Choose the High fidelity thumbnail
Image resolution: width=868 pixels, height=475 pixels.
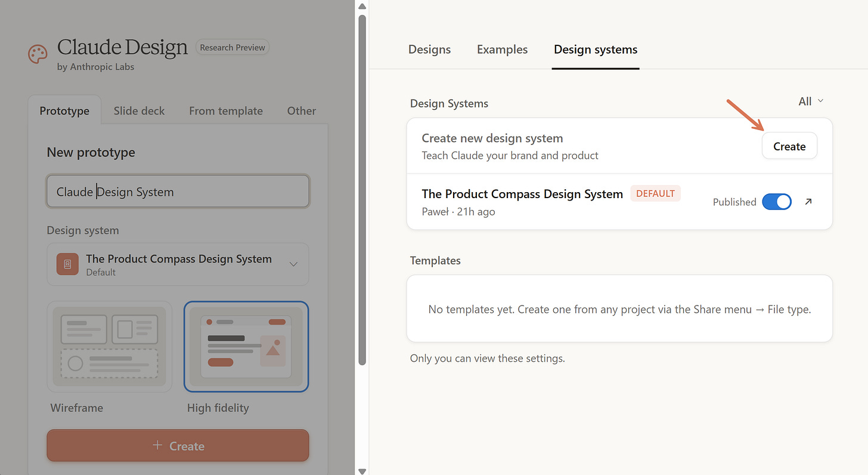pyautogui.click(x=246, y=347)
